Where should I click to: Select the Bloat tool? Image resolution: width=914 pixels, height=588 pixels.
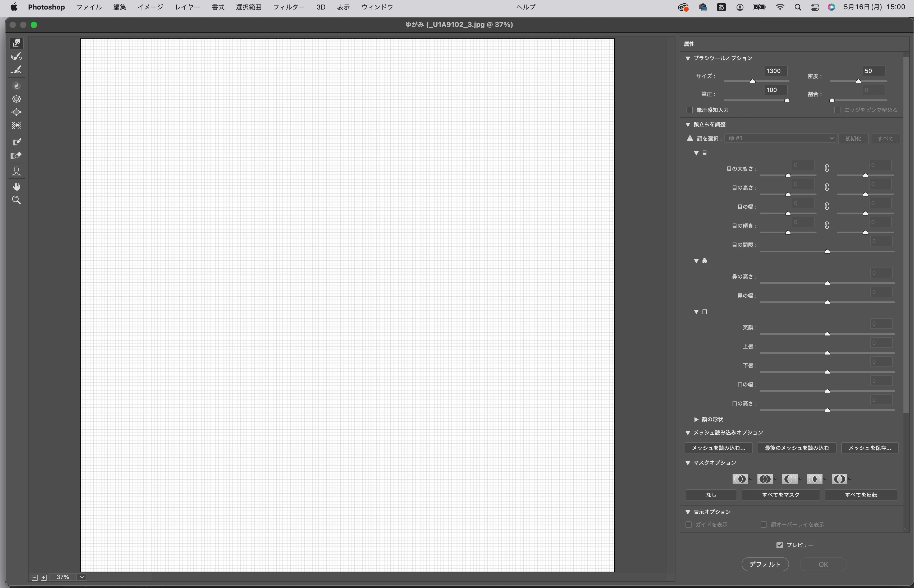(16, 112)
